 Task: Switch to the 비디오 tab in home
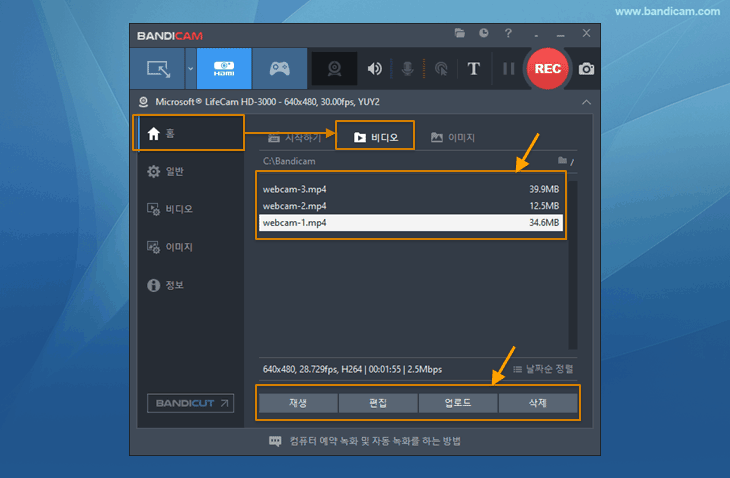pyautogui.click(x=375, y=138)
